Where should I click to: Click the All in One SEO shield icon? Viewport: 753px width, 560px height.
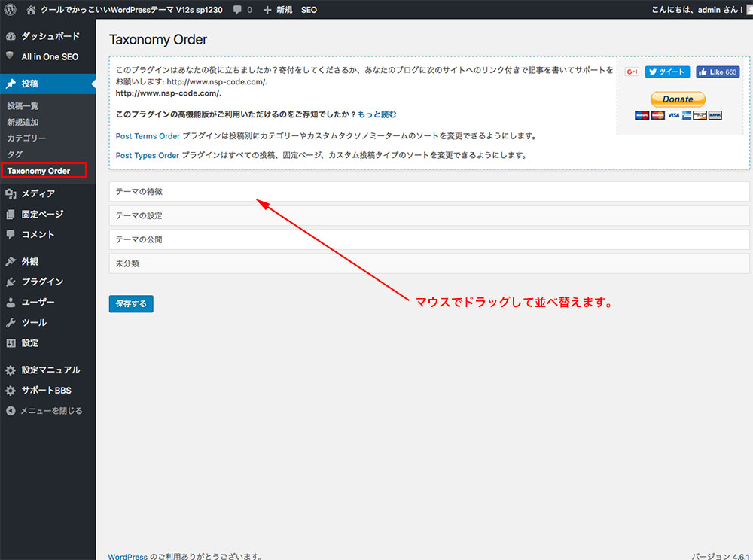click(10, 56)
